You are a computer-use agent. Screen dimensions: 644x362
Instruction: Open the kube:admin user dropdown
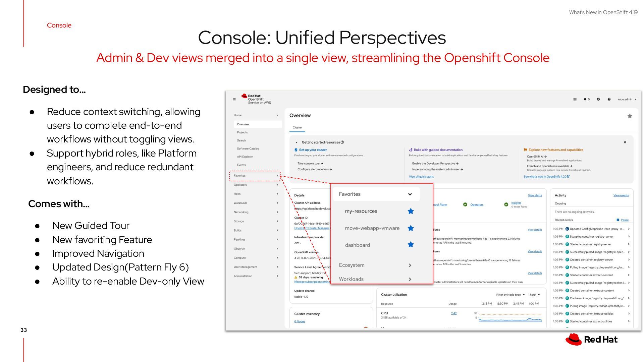(x=627, y=99)
